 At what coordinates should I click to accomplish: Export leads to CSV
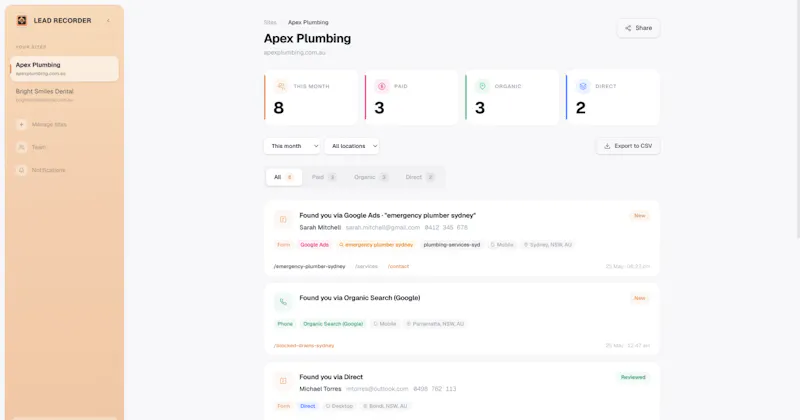(x=628, y=146)
